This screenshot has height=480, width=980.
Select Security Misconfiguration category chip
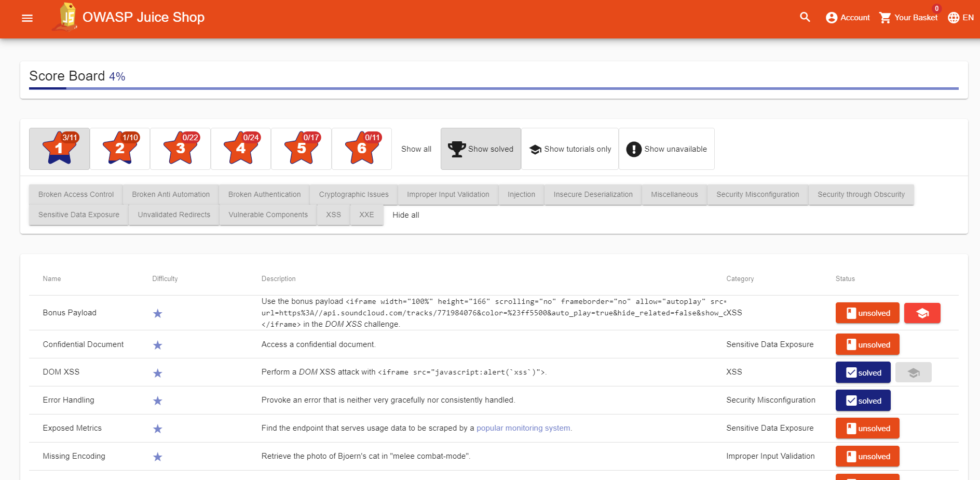click(x=758, y=195)
